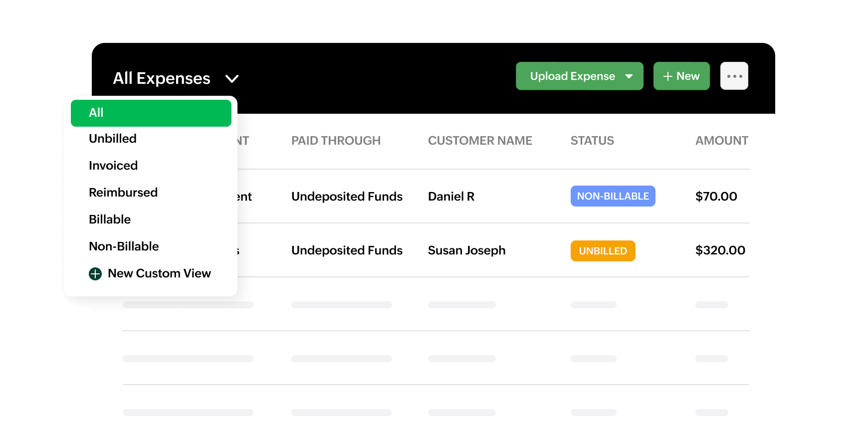The width and height of the screenshot is (868, 439).
Task: Choose the Unbilled view filter
Action: point(113,139)
